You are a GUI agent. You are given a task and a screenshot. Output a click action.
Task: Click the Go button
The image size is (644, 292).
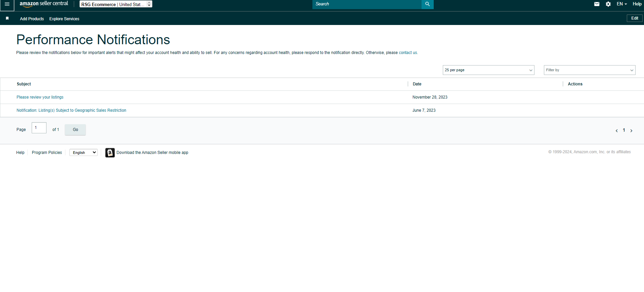click(75, 130)
